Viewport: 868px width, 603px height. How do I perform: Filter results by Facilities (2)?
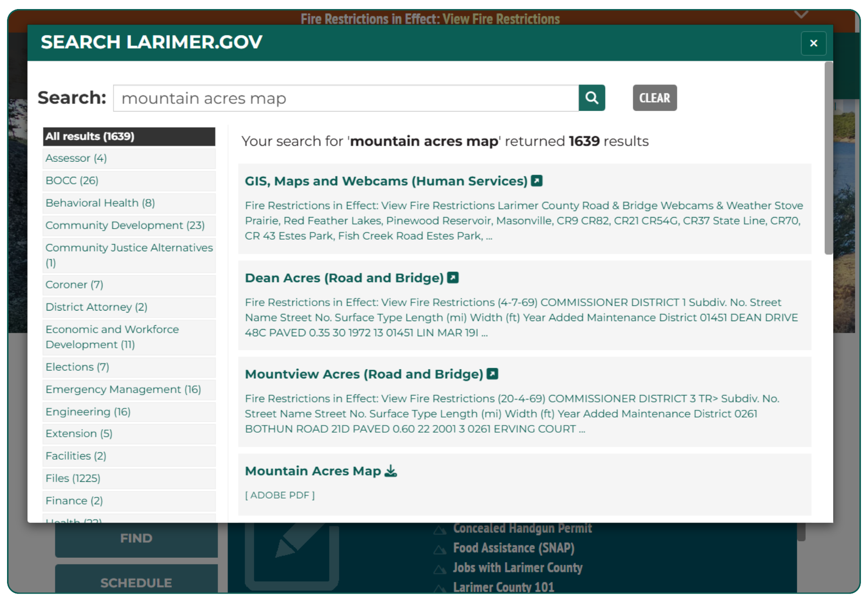click(129, 456)
